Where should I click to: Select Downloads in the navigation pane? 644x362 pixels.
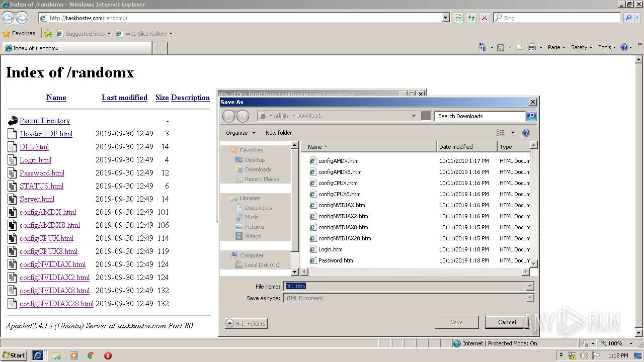[258, 169]
